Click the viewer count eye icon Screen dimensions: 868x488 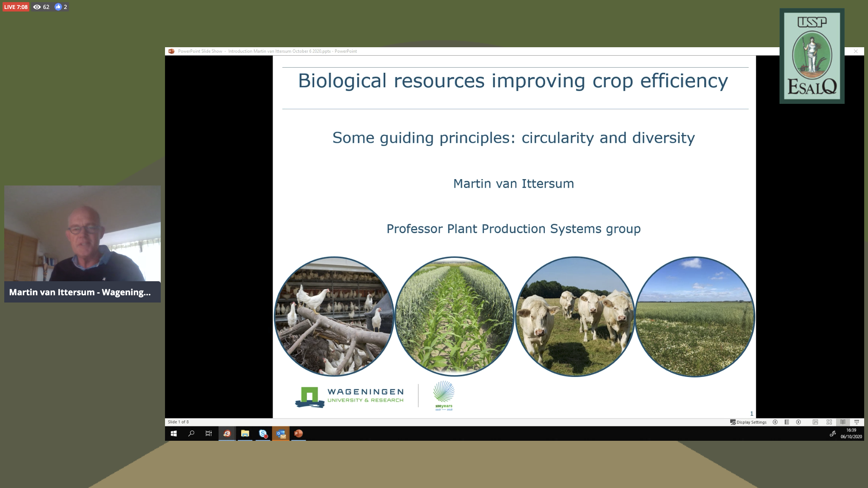click(37, 7)
